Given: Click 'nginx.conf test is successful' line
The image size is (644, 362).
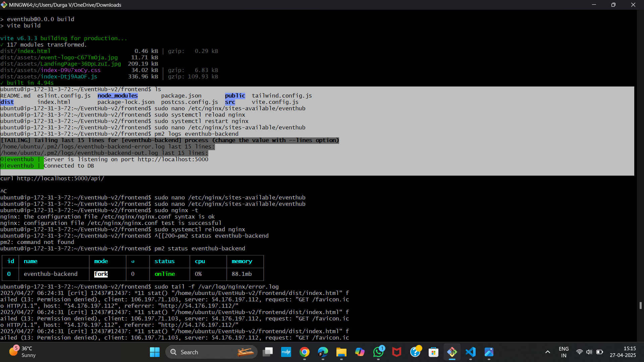Looking at the screenshot, I should click(x=111, y=223).
